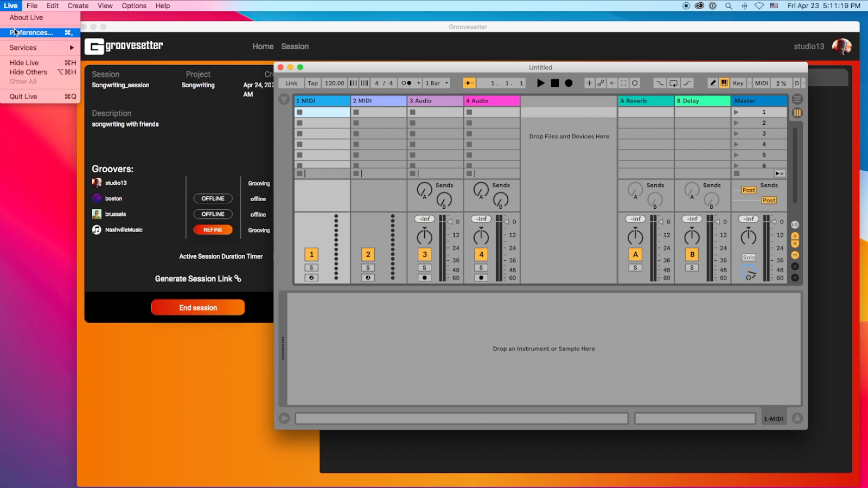Toggle the Mixer section M button

click(x=795, y=255)
